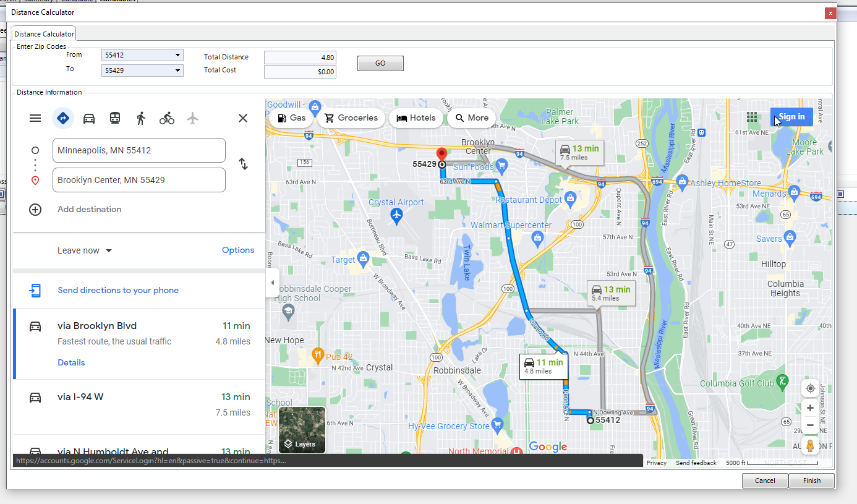
Task: Open Details for Brooklyn Blvd route
Action: tap(71, 362)
